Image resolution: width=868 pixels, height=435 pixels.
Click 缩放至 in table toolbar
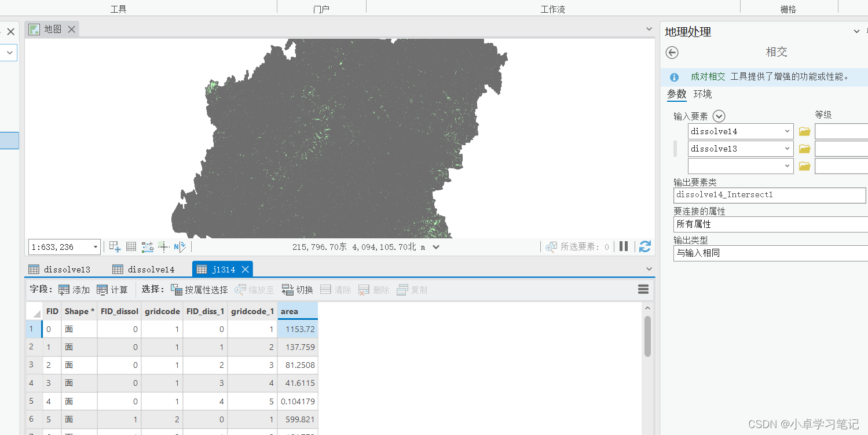point(254,290)
